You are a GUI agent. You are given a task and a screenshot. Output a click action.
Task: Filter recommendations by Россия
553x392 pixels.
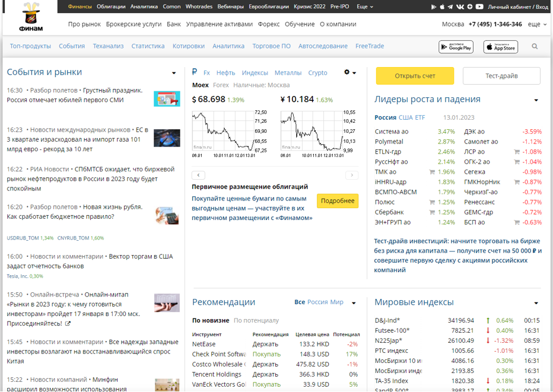click(318, 302)
